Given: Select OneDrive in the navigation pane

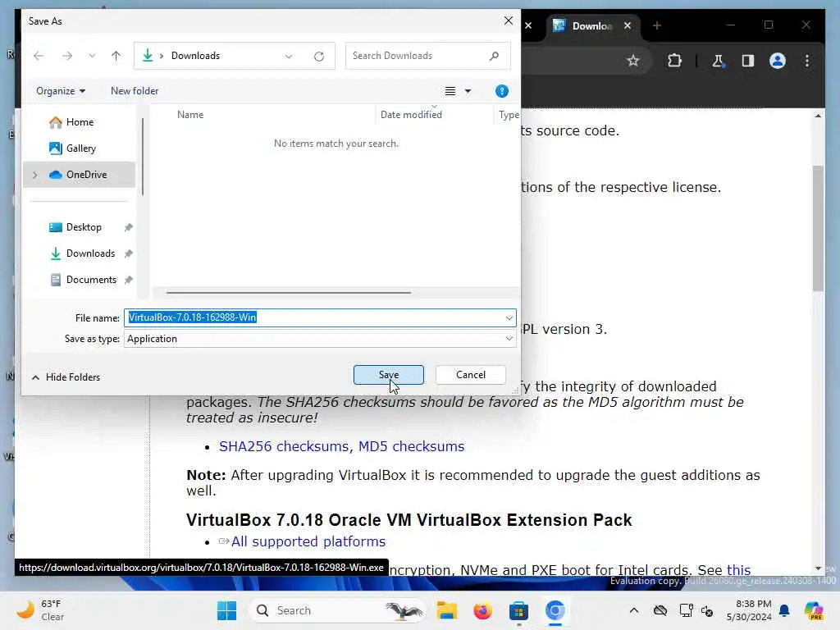Looking at the screenshot, I should coord(80,175).
